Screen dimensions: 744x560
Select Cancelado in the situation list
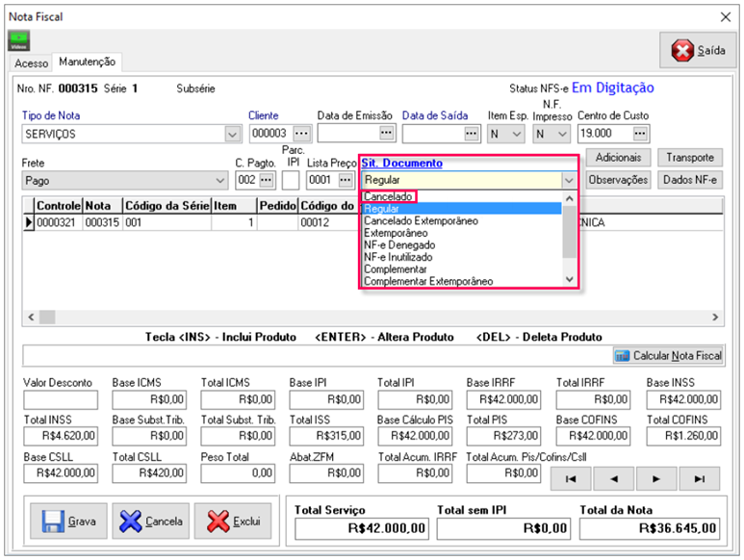[x=388, y=196]
